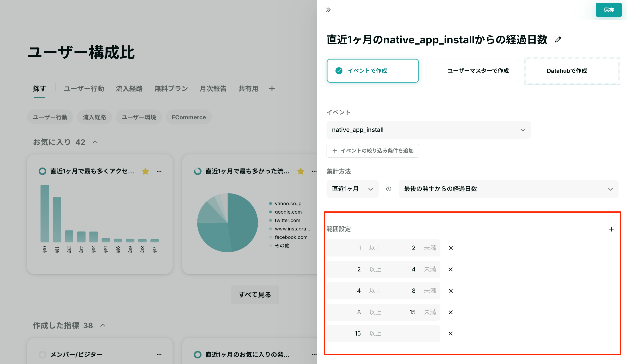The width and height of the screenshot is (627, 364).
Task: Remove the 8以上 15未満 range row
Action: coord(451,312)
